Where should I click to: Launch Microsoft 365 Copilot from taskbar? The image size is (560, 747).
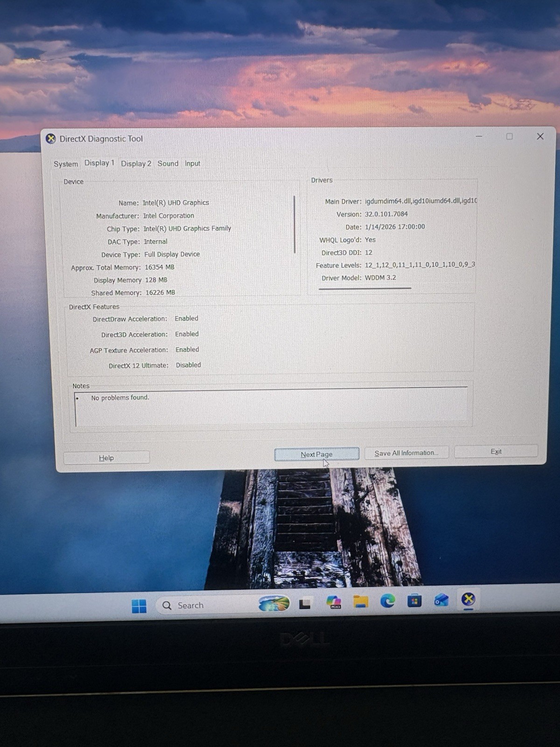334,602
